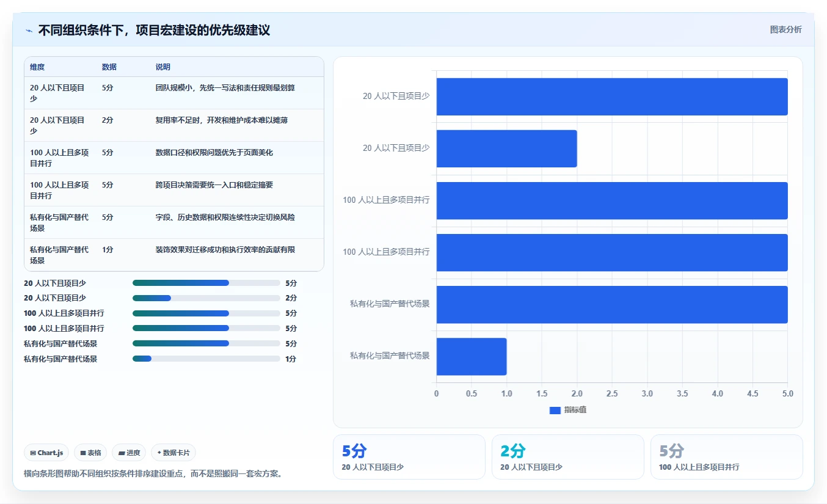Select the 数据卡片 tag chip
The height and width of the screenshot is (504, 827).
click(x=173, y=453)
